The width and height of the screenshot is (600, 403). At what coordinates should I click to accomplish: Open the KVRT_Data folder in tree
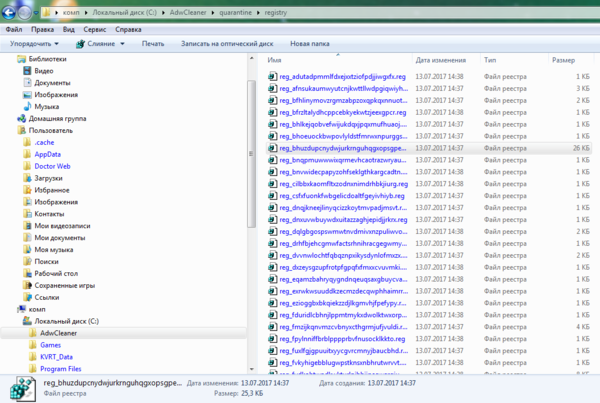click(56, 357)
